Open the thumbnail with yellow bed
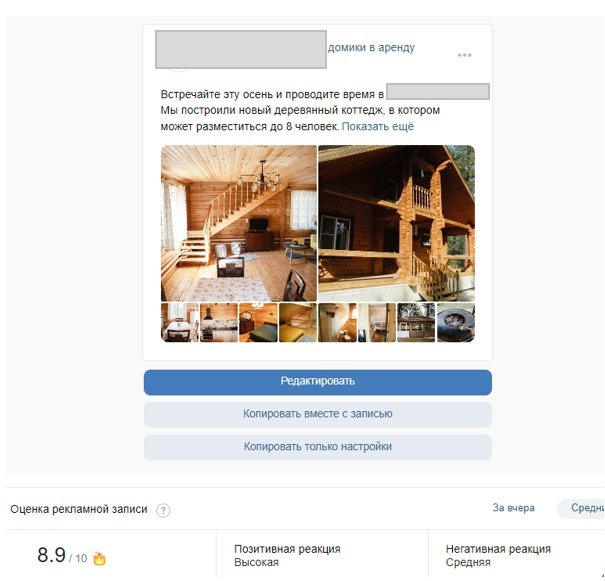605x581 pixels. [298, 323]
